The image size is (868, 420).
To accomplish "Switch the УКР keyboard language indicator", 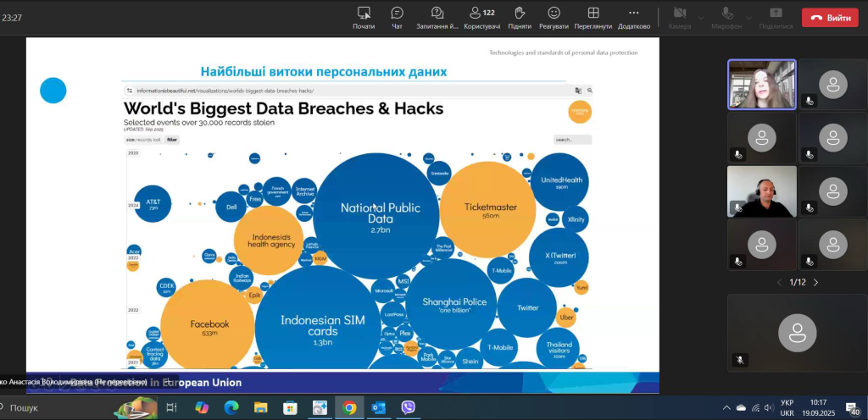I will 787,408.
